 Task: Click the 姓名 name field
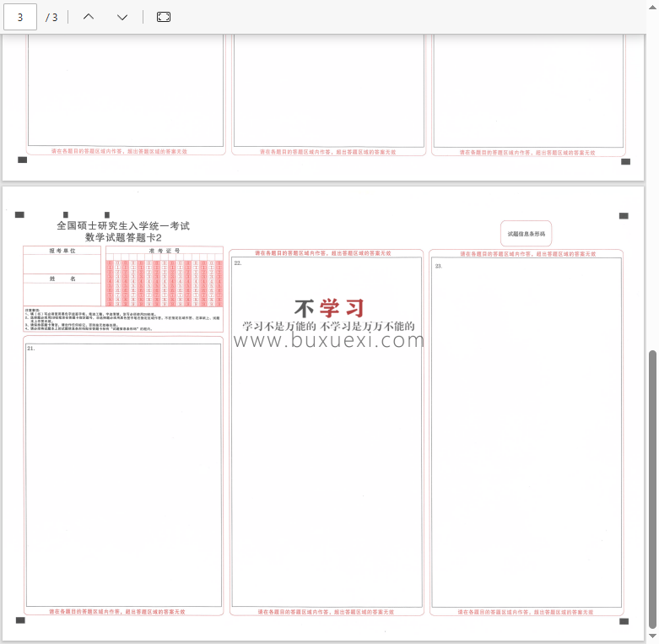(63, 289)
